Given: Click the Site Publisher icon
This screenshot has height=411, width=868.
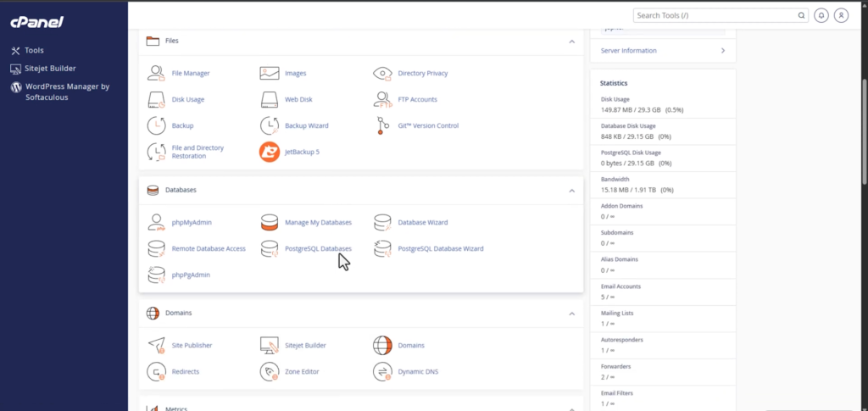Looking at the screenshot, I should click(156, 346).
